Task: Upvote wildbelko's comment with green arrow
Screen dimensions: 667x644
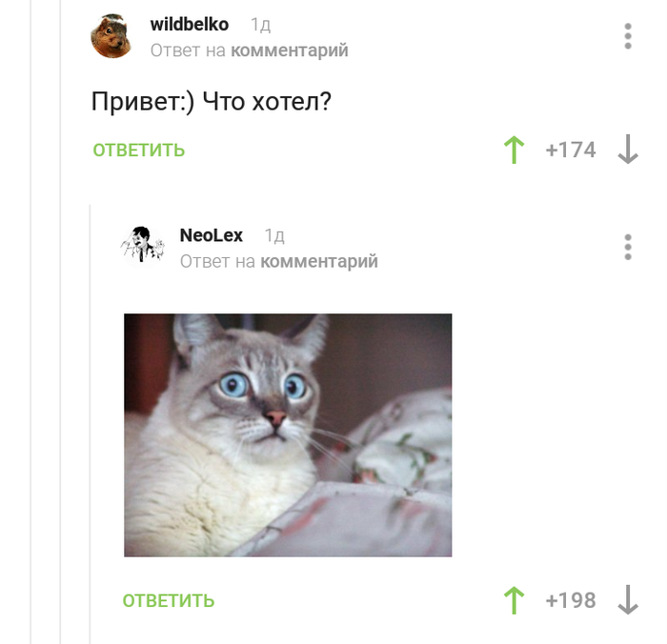Action: [x=514, y=150]
